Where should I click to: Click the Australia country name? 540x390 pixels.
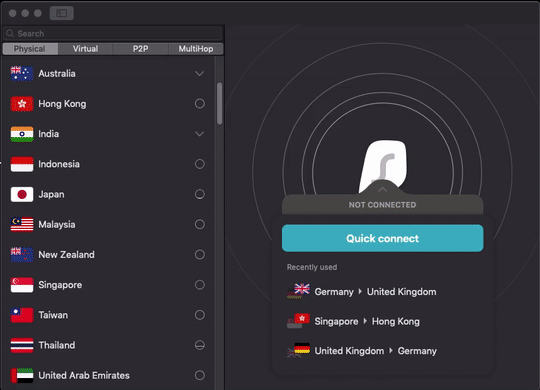pos(57,73)
